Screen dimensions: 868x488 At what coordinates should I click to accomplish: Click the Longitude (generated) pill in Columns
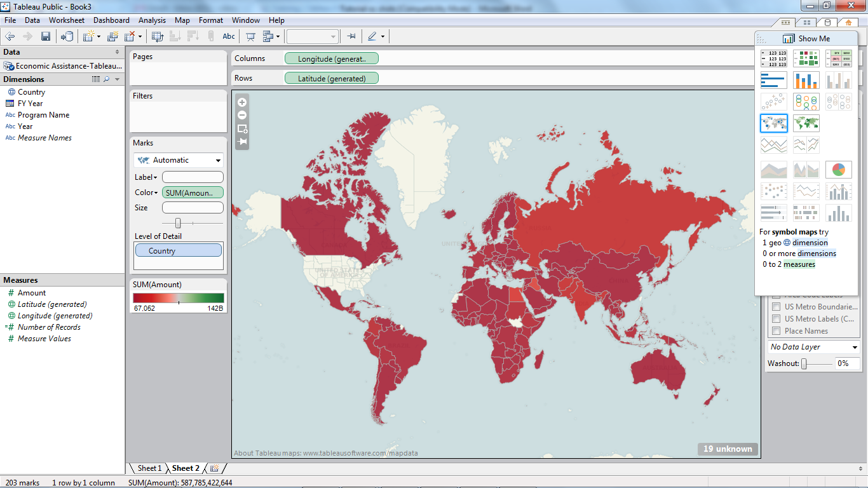click(x=332, y=58)
